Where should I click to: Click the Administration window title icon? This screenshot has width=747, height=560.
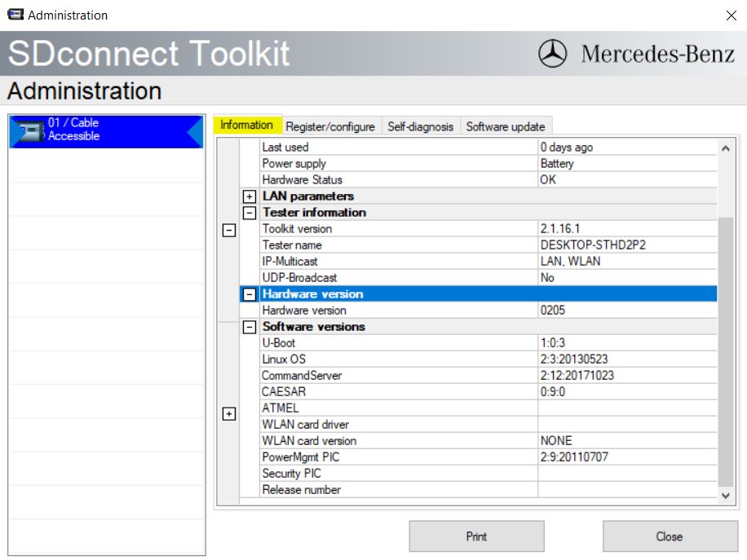(x=15, y=15)
